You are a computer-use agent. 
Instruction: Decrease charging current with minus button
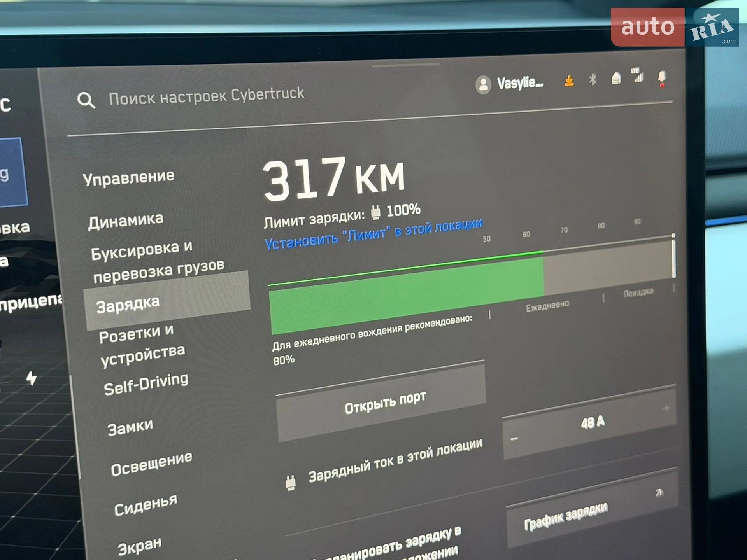pos(514,439)
